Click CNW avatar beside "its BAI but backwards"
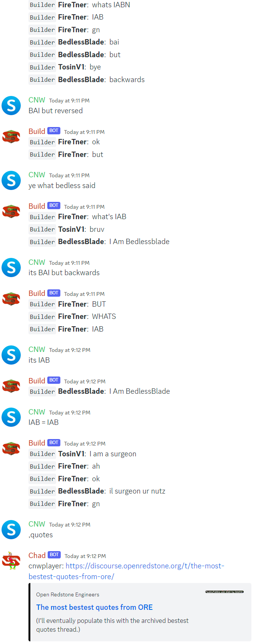Viewport: 266px width, 644px height. 11,268
